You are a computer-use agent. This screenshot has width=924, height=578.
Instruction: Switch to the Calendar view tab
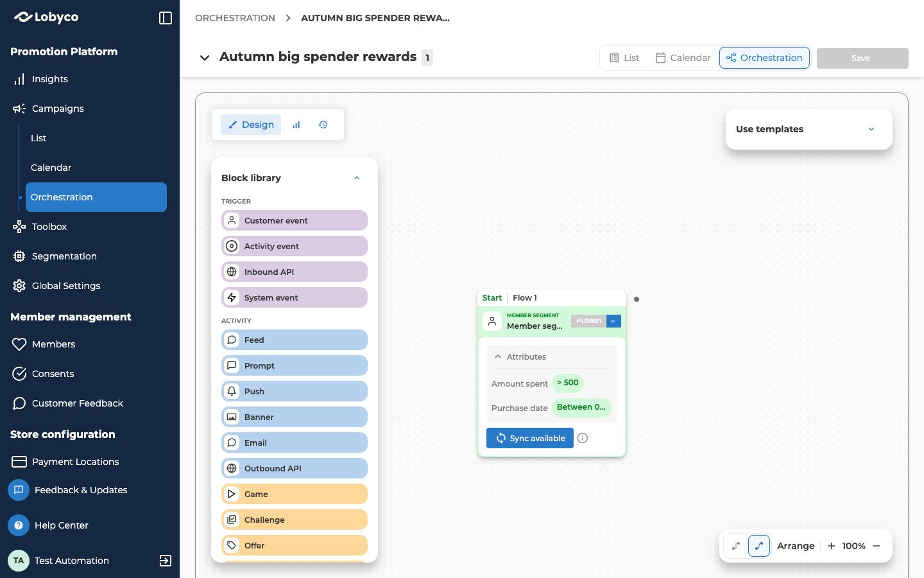tap(683, 58)
